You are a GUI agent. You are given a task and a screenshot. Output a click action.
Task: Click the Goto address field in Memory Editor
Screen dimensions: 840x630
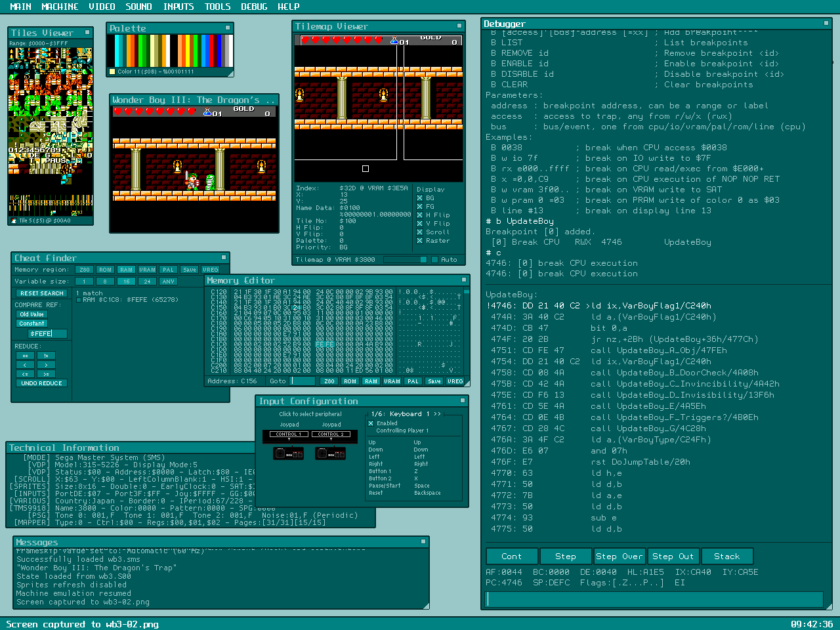(x=303, y=381)
